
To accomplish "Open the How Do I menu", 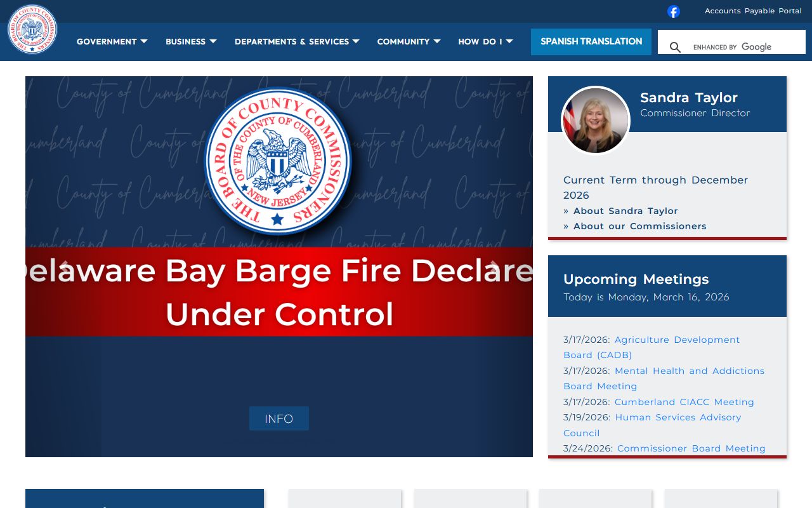I will pyautogui.click(x=485, y=41).
